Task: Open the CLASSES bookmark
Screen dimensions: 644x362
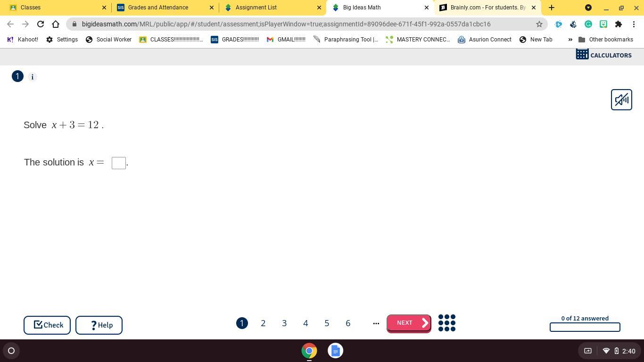Action: pos(171,40)
